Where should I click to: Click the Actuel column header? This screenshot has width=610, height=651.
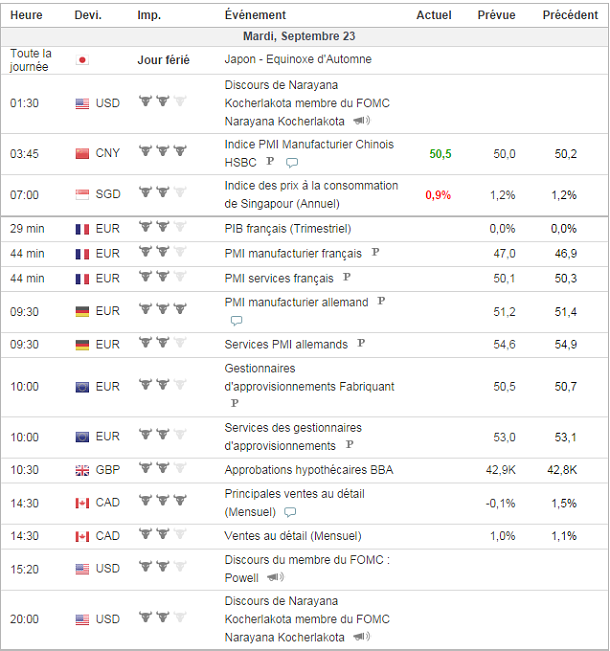point(433,15)
